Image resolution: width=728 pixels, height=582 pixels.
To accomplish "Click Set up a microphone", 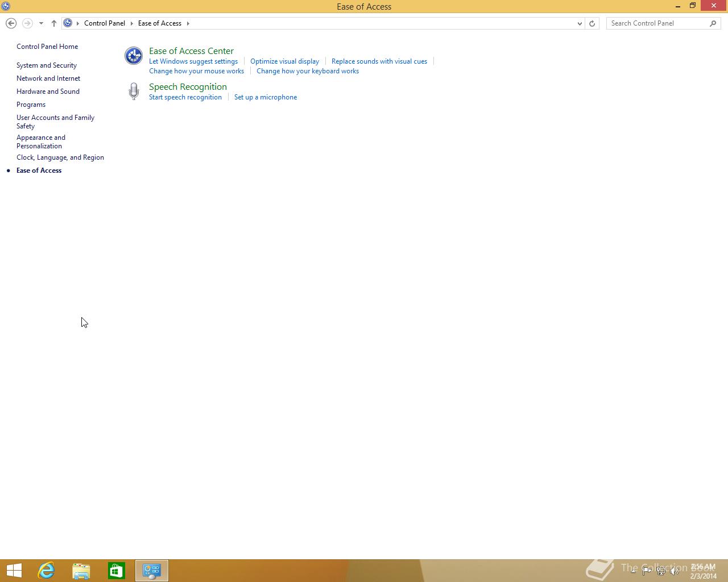I will 266,97.
